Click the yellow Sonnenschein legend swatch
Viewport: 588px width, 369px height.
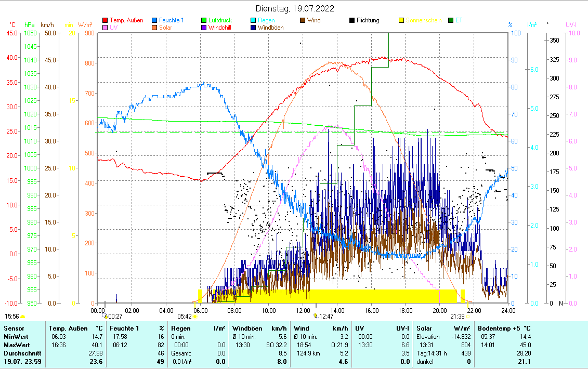(401, 21)
